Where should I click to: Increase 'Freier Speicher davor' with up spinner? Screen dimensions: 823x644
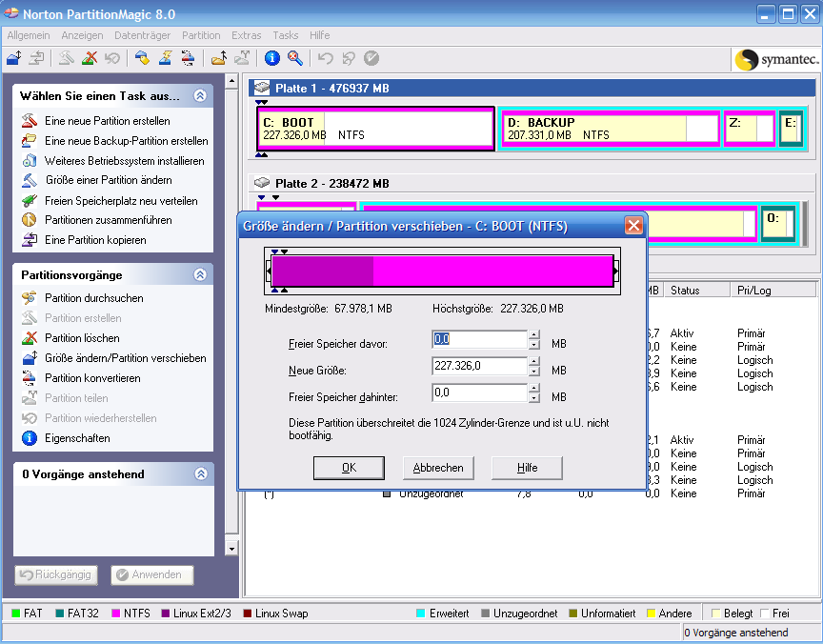[x=533, y=334]
